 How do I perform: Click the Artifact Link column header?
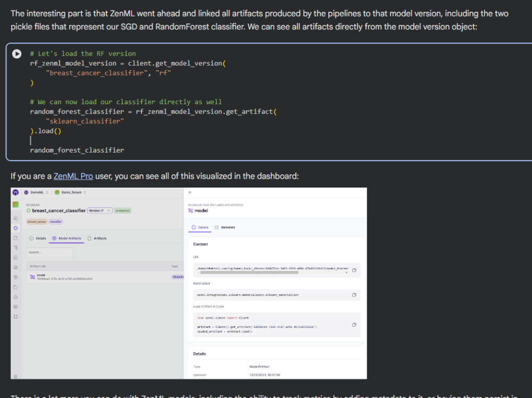click(38, 266)
